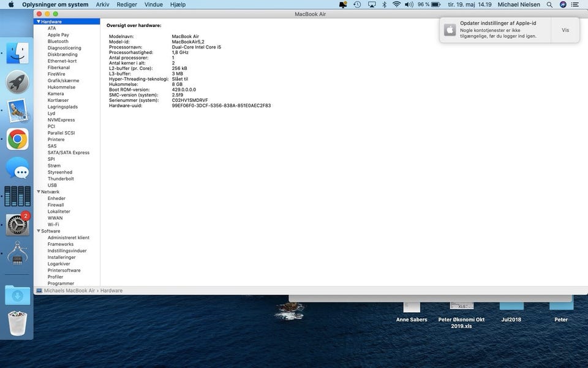Select Lagringsplads in the sidebar
Image resolution: width=588 pixels, height=368 pixels.
coord(62,107)
